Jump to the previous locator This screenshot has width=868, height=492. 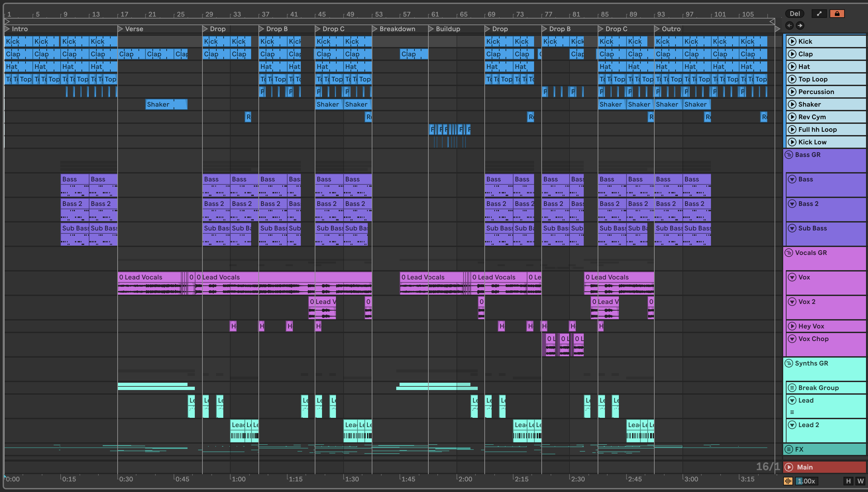click(x=789, y=25)
